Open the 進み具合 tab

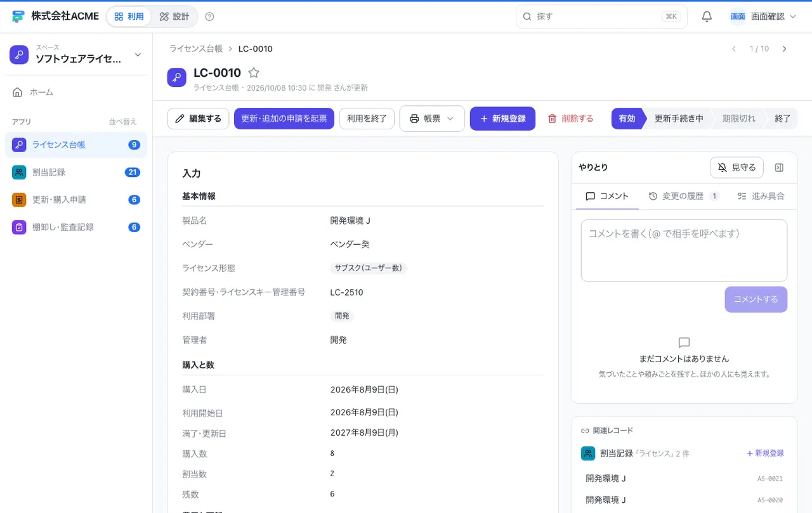[x=761, y=196]
